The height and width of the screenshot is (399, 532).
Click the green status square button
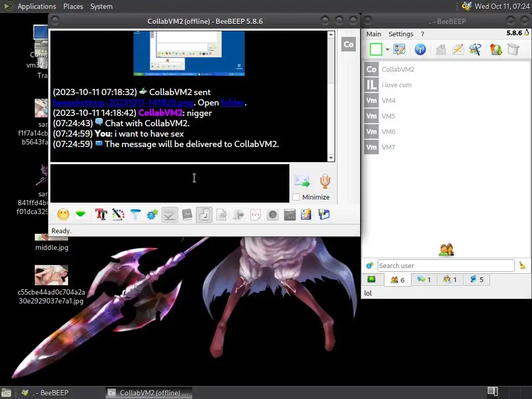pyautogui.click(x=376, y=49)
